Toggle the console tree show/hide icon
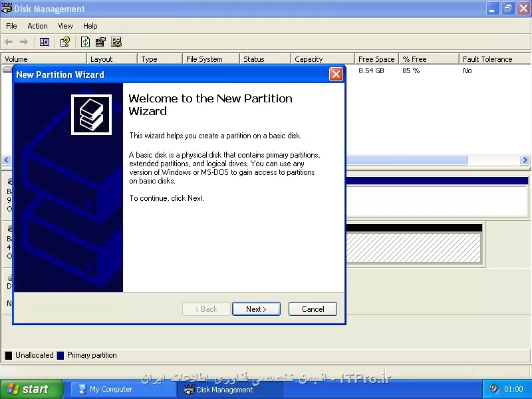Screen dimensions: 532x399 pos(45,42)
